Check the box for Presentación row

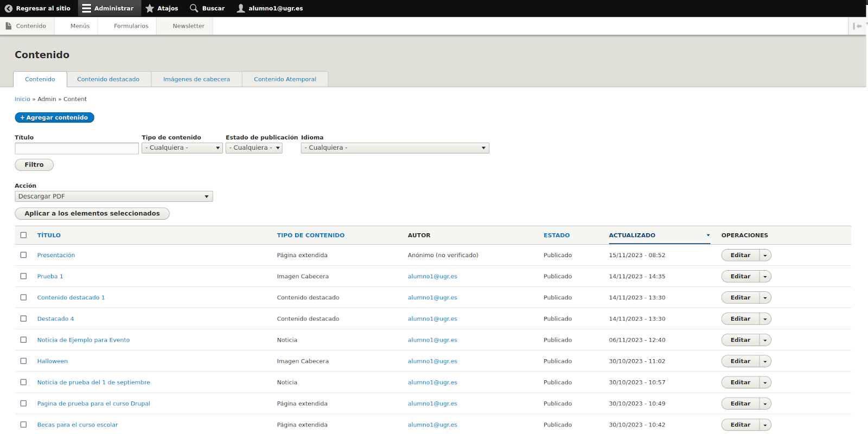[23, 255]
